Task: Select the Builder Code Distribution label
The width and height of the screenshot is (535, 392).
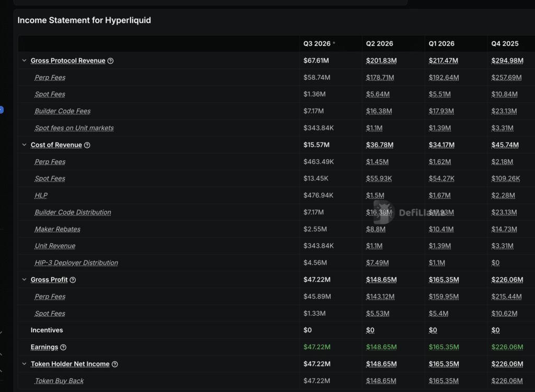Action: tap(73, 212)
